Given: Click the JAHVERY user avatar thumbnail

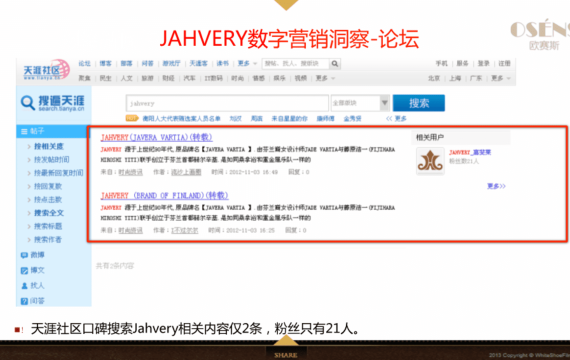Looking at the screenshot, I should tap(430, 161).
